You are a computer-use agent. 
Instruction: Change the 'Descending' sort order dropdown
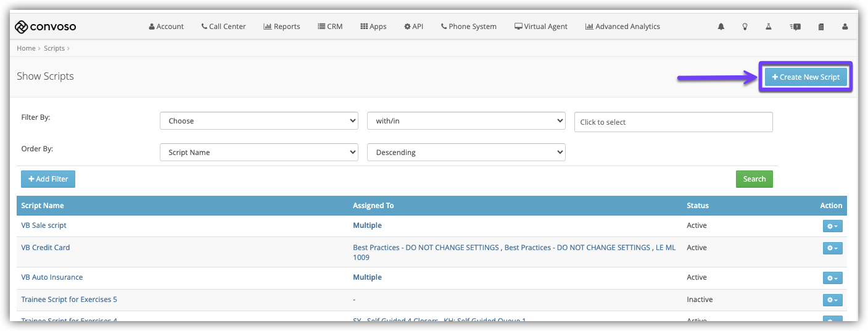pyautogui.click(x=466, y=153)
